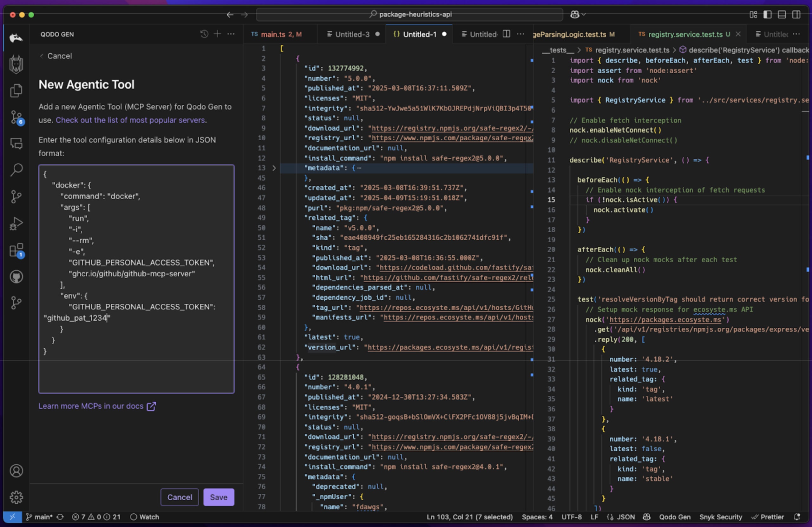Image resolution: width=812 pixels, height=527 pixels.
Task: Open the Explorer files icon in activity bar
Action: tap(16, 91)
